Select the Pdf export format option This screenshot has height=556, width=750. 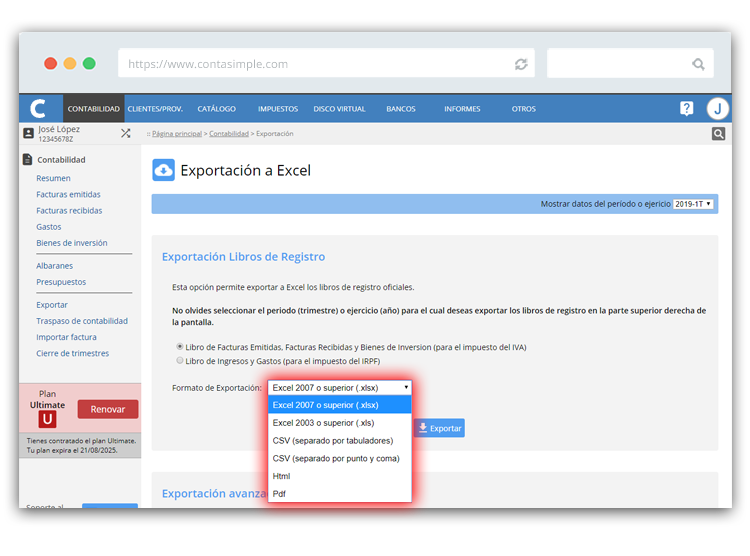279,494
